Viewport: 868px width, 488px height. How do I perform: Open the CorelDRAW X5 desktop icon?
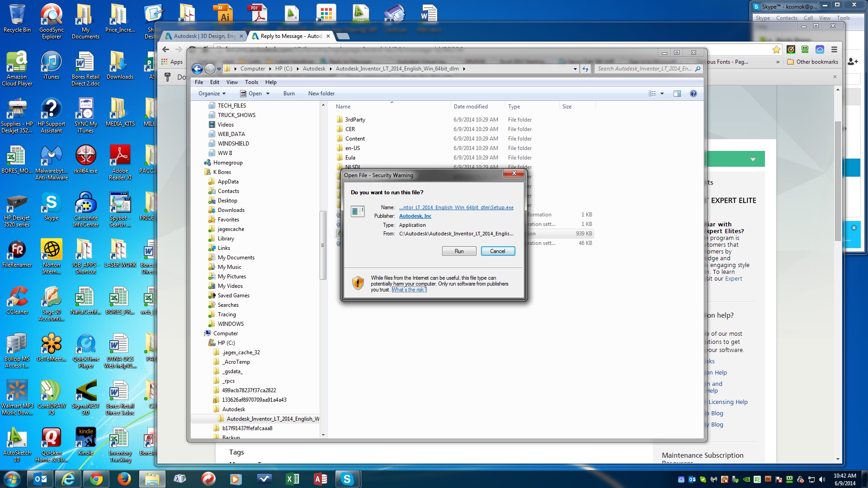(51, 398)
